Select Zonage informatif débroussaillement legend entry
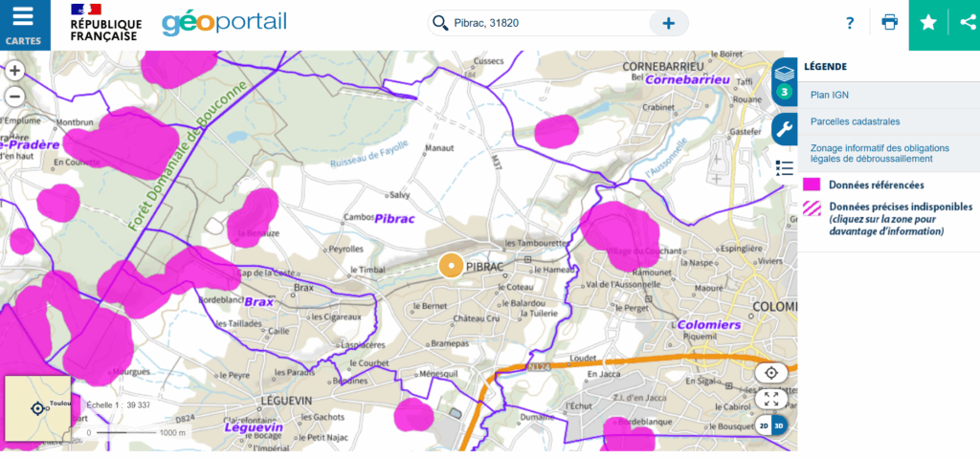980x459 pixels. (879, 154)
